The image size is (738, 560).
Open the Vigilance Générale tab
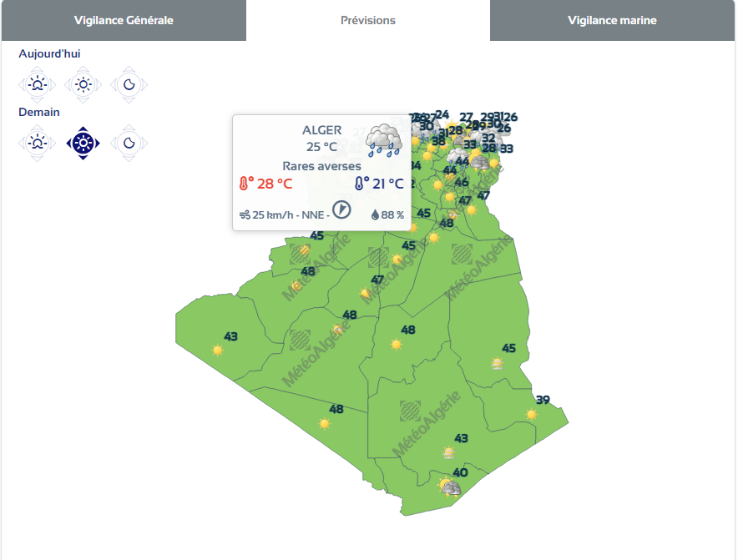(124, 20)
